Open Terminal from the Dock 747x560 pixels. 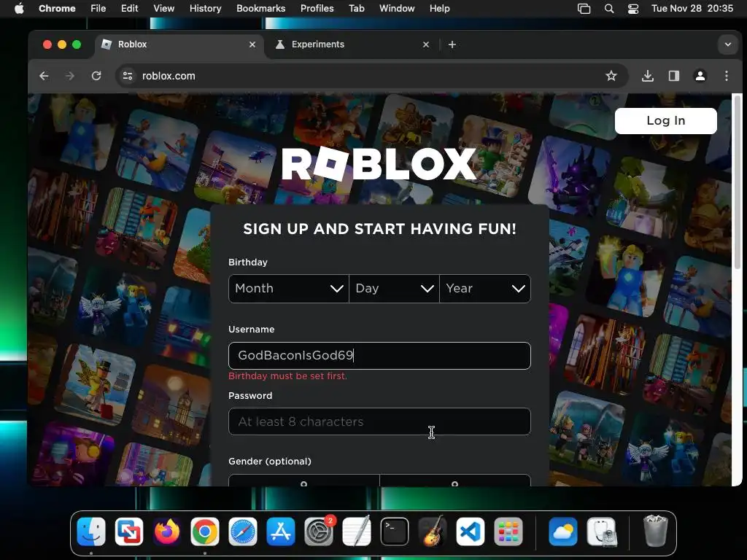(395, 532)
